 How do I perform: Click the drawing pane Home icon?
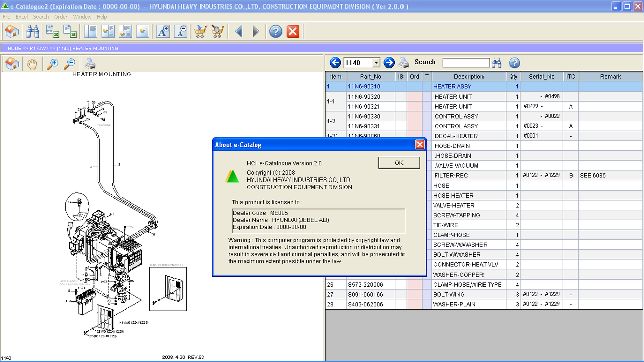(12, 64)
